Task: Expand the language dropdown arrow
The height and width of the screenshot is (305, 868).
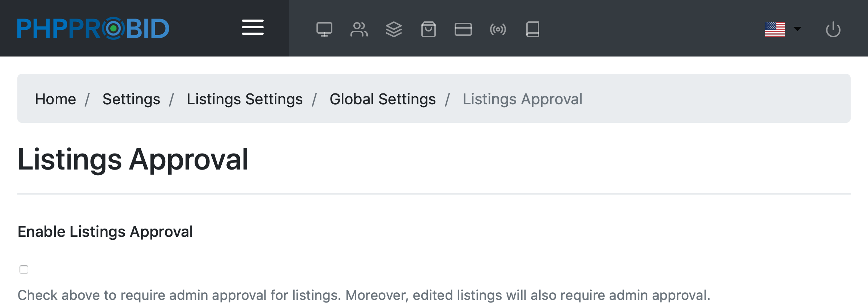Action: [797, 29]
